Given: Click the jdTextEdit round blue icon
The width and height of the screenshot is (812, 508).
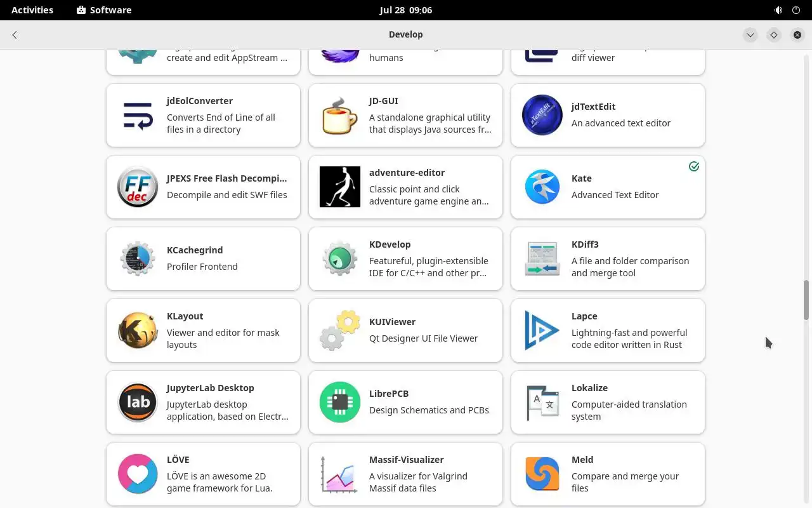Looking at the screenshot, I should coord(542,115).
